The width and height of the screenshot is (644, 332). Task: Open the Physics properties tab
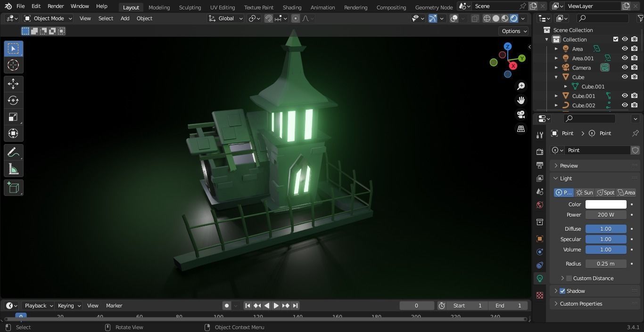tap(540, 252)
